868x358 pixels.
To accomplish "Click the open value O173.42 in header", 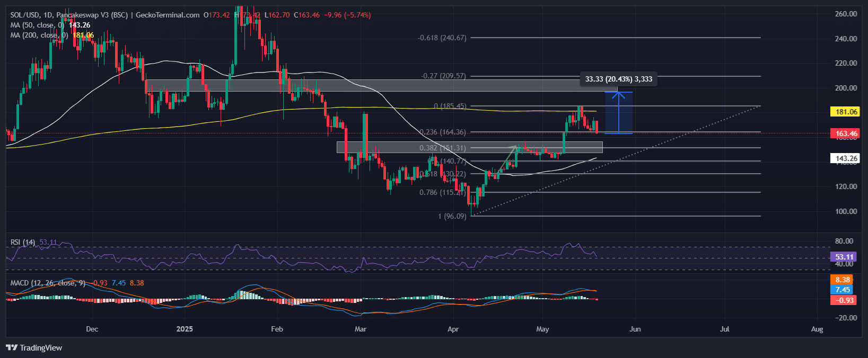I will tap(217, 15).
